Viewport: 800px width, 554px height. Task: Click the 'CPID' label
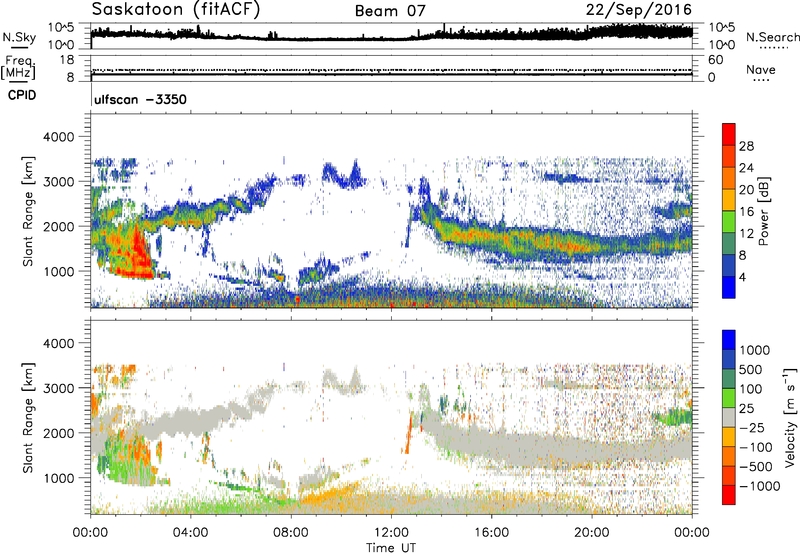(22, 95)
